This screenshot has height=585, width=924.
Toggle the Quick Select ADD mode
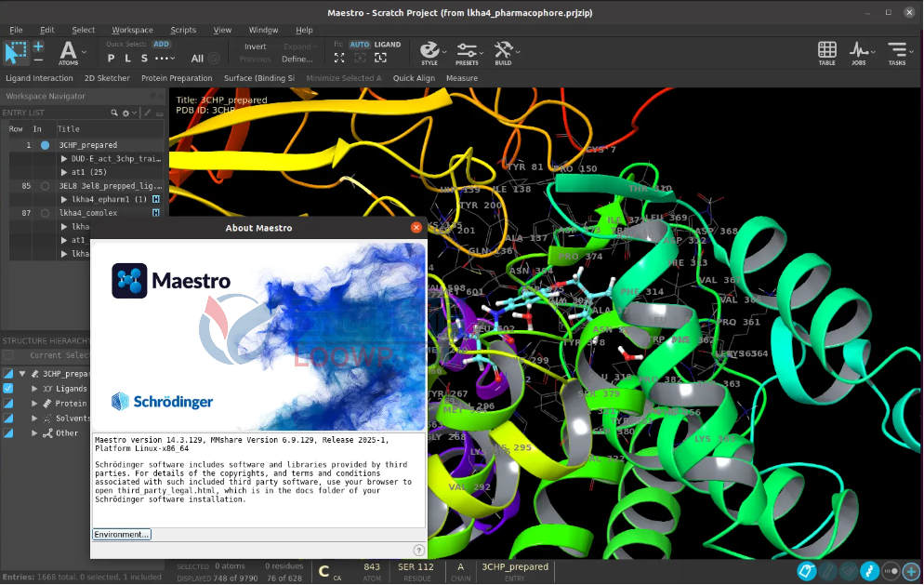[x=162, y=44]
